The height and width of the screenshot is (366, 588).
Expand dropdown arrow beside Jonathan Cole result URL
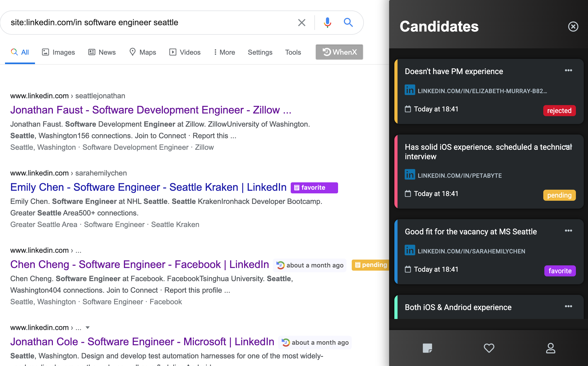click(x=88, y=327)
